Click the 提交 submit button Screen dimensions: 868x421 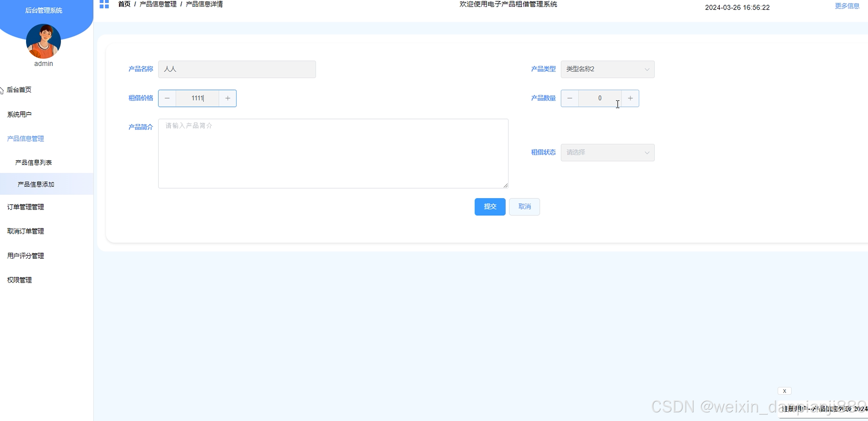(490, 206)
